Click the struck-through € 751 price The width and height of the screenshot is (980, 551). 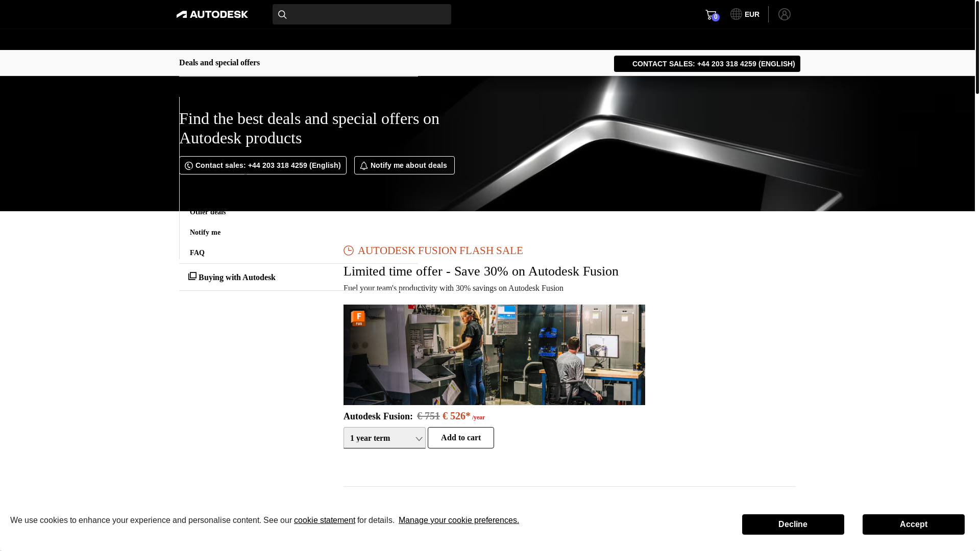point(428,416)
